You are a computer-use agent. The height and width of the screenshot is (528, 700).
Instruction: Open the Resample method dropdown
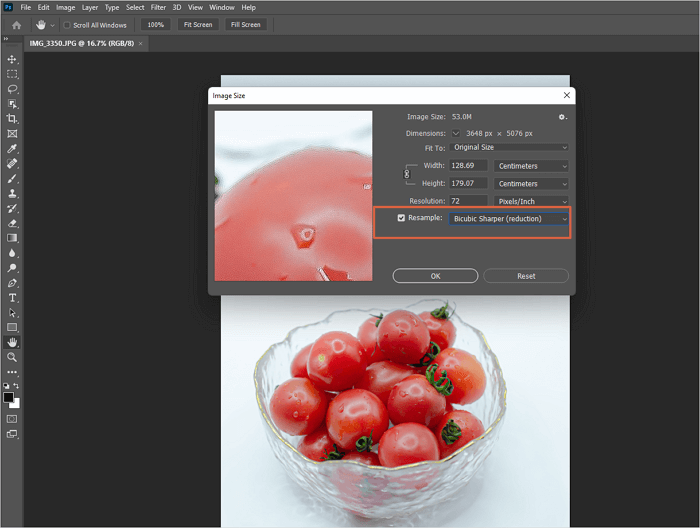click(508, 218)
